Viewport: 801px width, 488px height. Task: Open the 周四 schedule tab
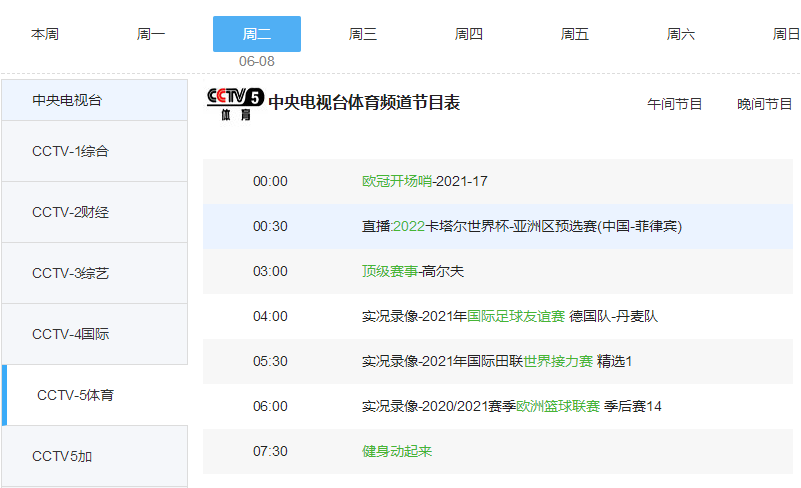469,34
